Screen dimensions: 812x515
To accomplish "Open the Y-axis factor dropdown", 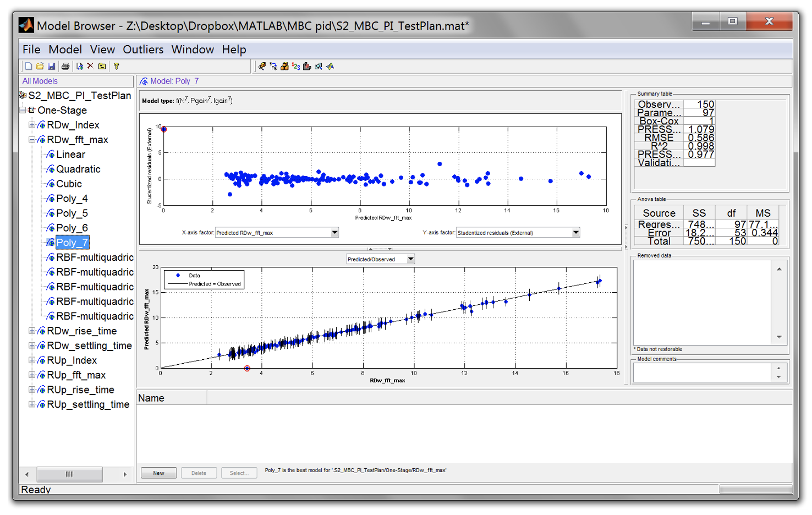I will point(576,233).
